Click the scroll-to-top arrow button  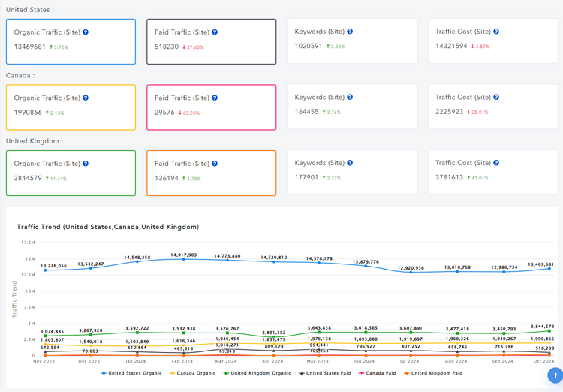tap(555, 375)
